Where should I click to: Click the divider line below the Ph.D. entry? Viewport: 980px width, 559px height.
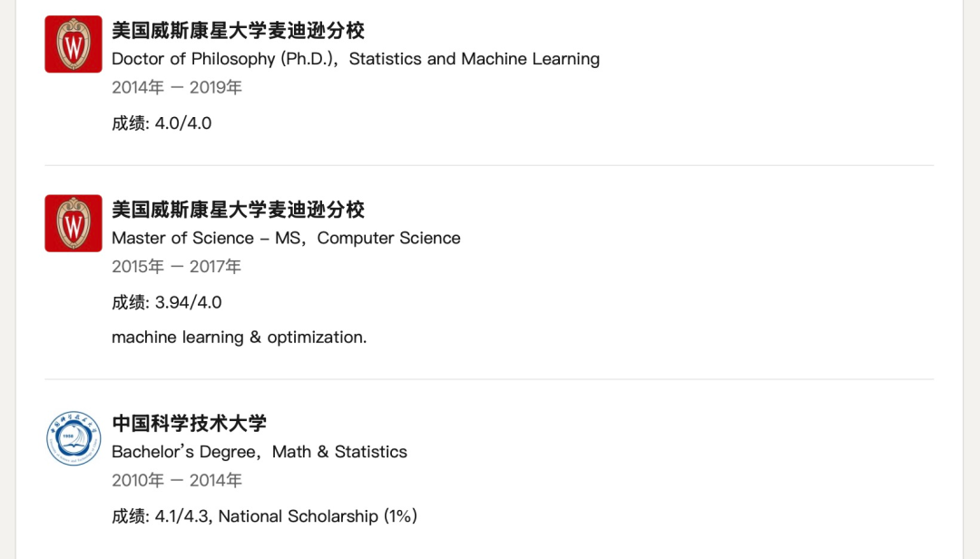[489, 165]
